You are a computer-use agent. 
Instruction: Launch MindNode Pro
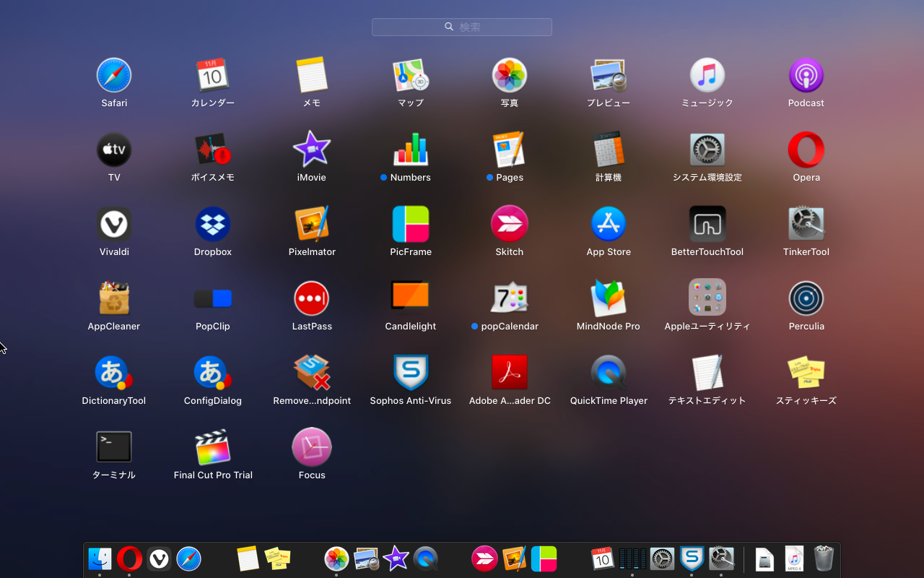[x=609, y=298]
